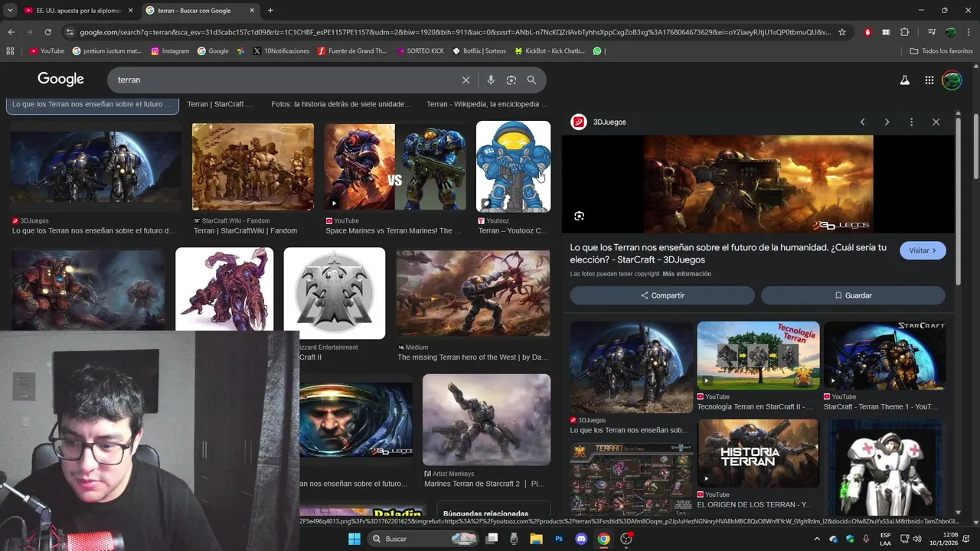Open Más información copyright link
This screenshot has height=551, width=980.
(x=687, y=274)
